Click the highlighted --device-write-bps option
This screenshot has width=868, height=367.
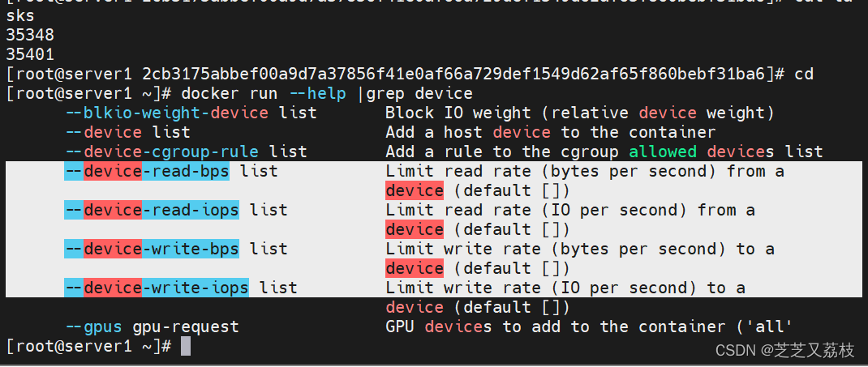152,249
